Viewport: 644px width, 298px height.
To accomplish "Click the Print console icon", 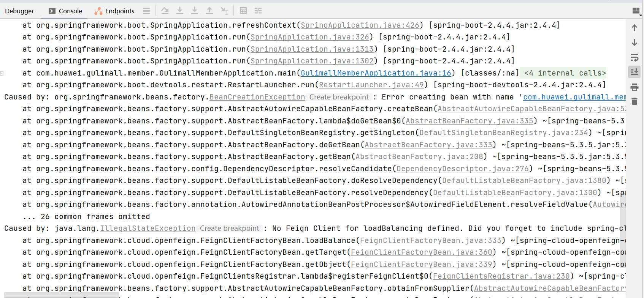I will (634, 87).
